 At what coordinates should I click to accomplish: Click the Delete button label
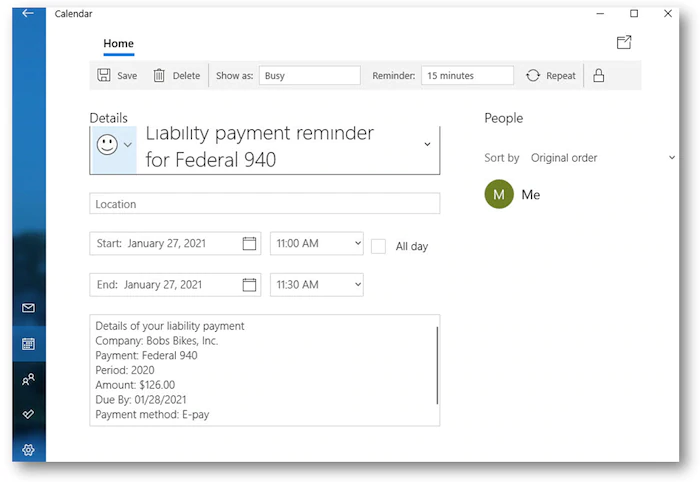(x=186, y=76)
